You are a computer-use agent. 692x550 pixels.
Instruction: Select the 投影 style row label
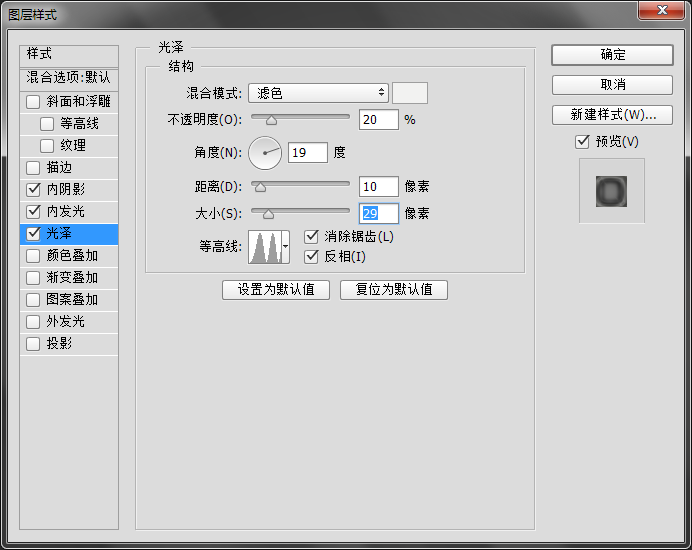coord(59,343)
